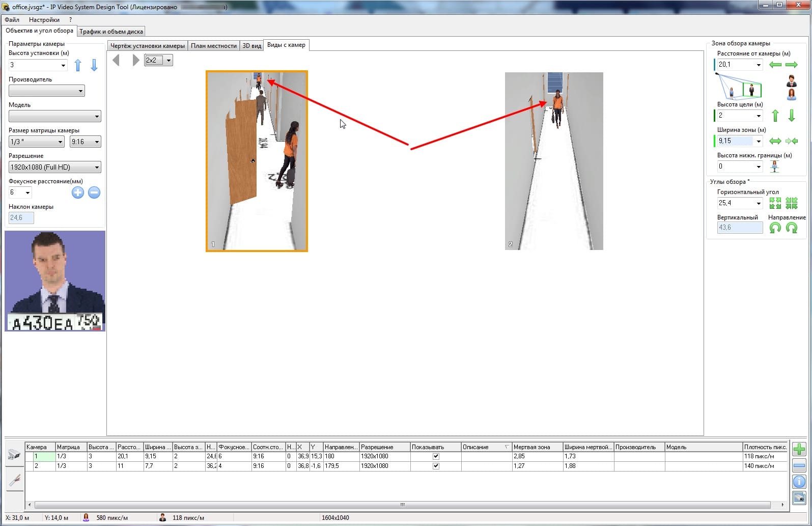The image size is (812, 526).
Task: Decrease installation height with blue down arrow
Action: coord(94,65)
